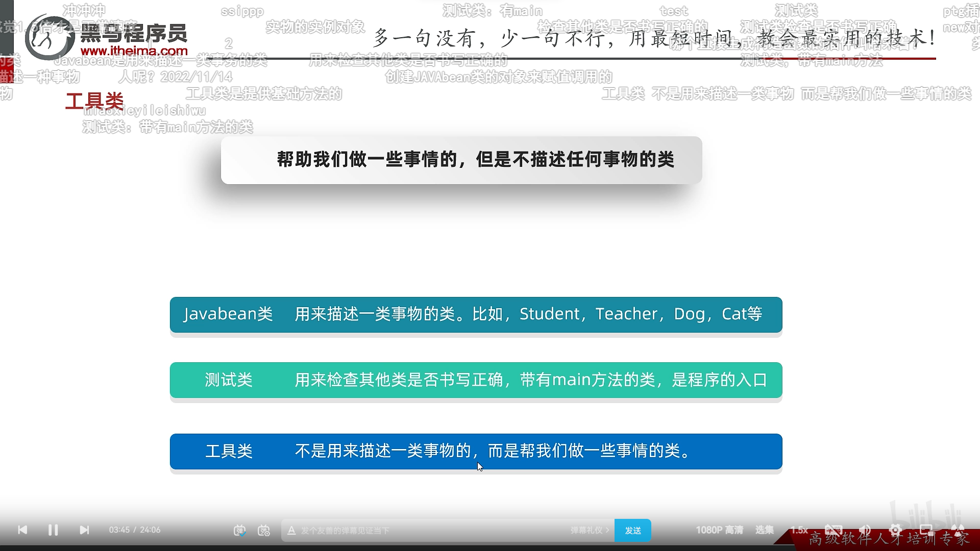This screenshot has width=980, height=551.
Task: Open the danmaku settings icon
Action: coord(264,531)
